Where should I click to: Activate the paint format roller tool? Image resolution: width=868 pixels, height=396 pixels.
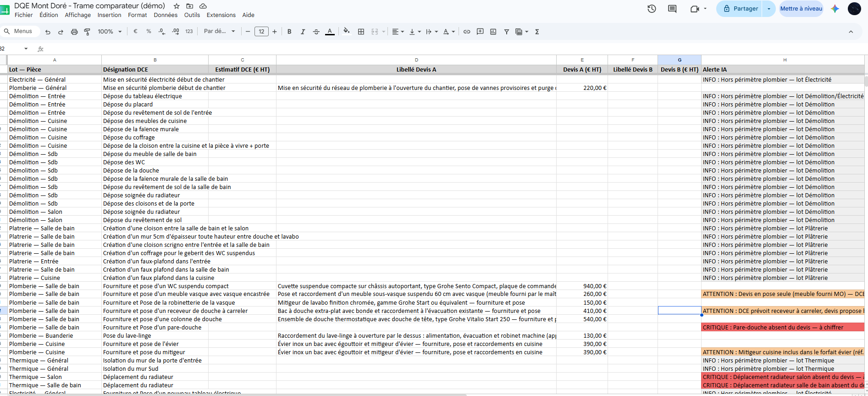[87, 32]
